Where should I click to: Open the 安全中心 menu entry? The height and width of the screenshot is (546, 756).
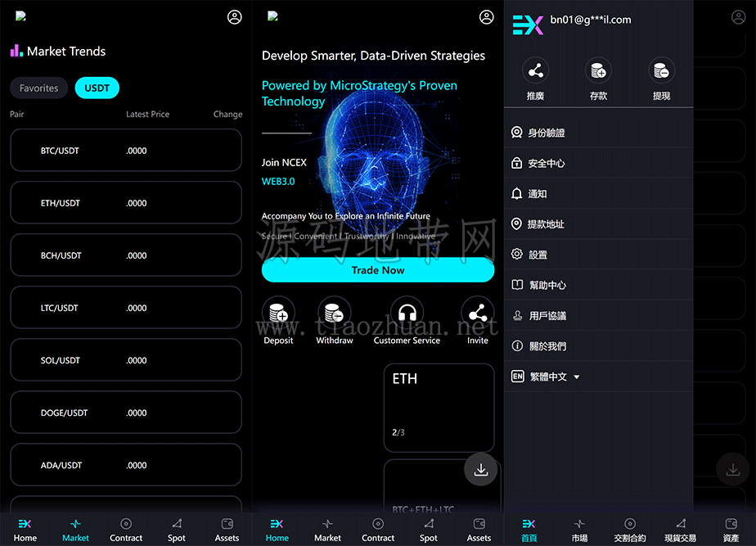598,163
